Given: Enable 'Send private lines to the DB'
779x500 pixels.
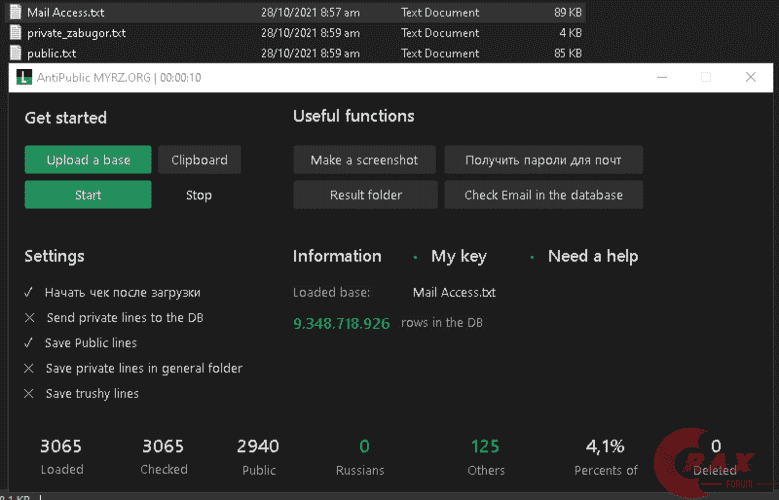Looking at the screenshot, I should [30, 318].
